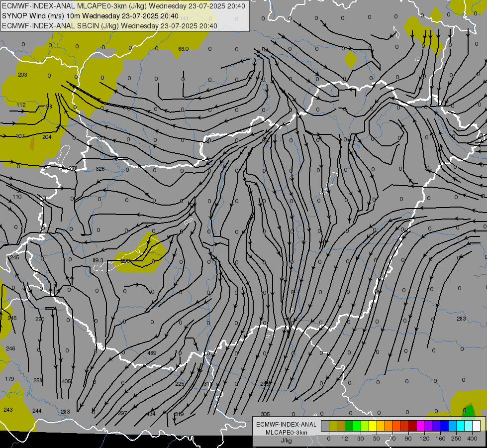The image size is (487, 448).
Task: Click the legend scale label '120'
Action: 424,439
